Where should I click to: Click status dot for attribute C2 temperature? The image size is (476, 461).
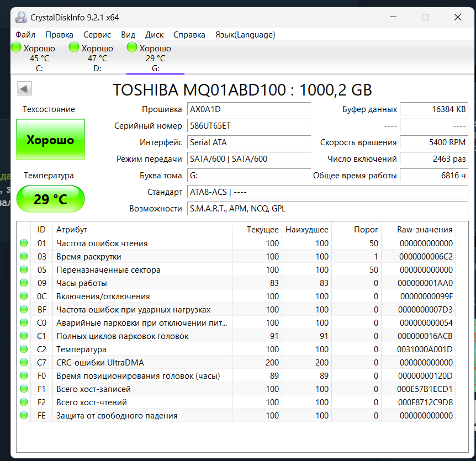point(24,349)
